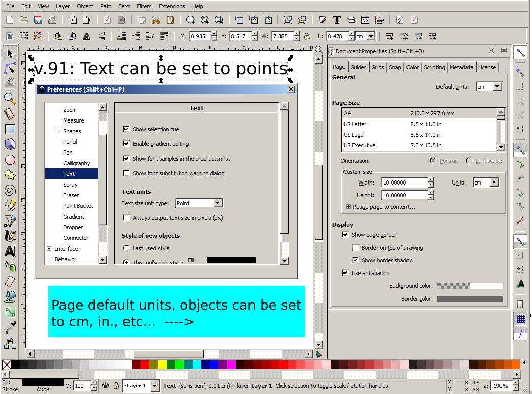Activate the Text tool in toolbox

coord(10,251)
